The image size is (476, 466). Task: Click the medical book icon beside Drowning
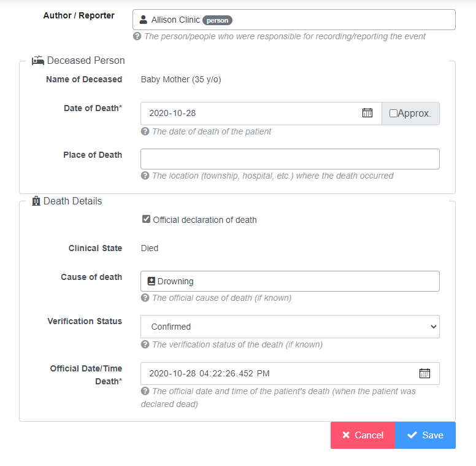151,281
